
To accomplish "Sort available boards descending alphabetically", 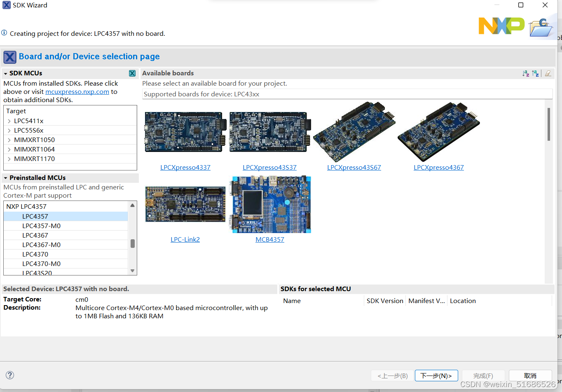I will 535,73.
